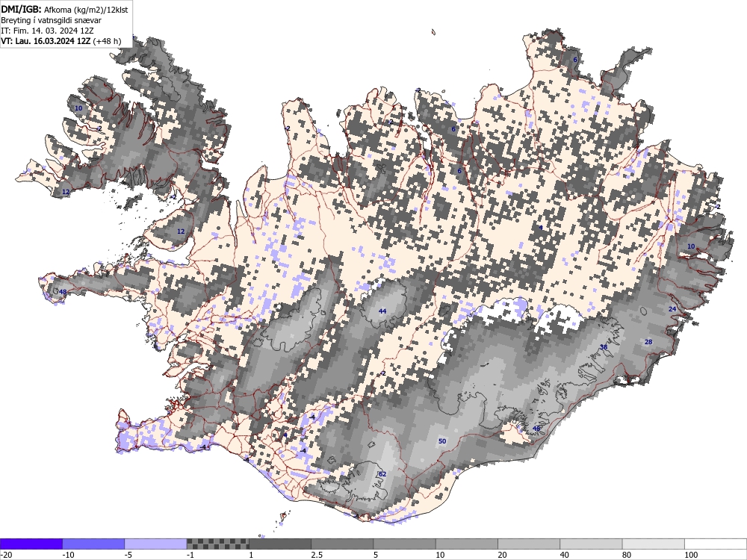Viewport: 747px width, 560px height.
Task: Click the 'VT: Lau. 16.03.2024 12Z (+48 h)' line
Action: (x=61, y=41)
